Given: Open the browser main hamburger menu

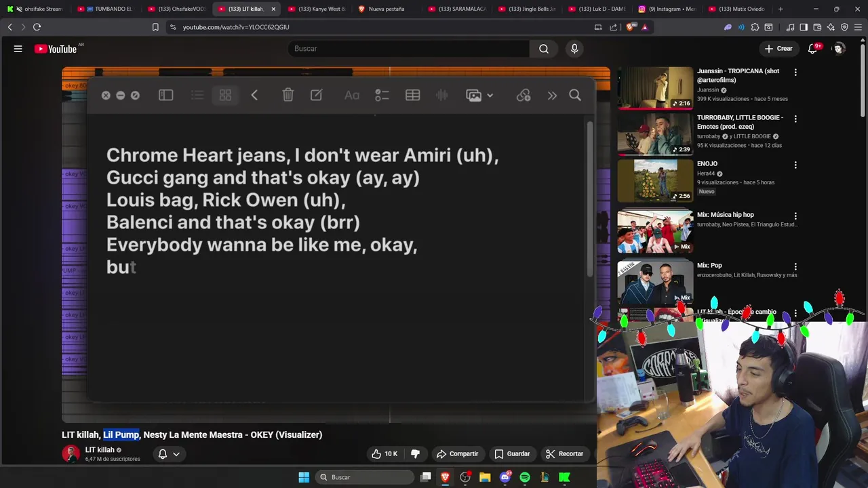Looking at the screenshot, I should [858, 27].
